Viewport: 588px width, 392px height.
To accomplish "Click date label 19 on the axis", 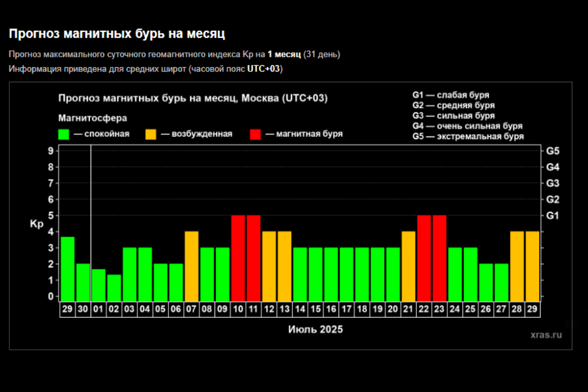I will coord(378,310).
